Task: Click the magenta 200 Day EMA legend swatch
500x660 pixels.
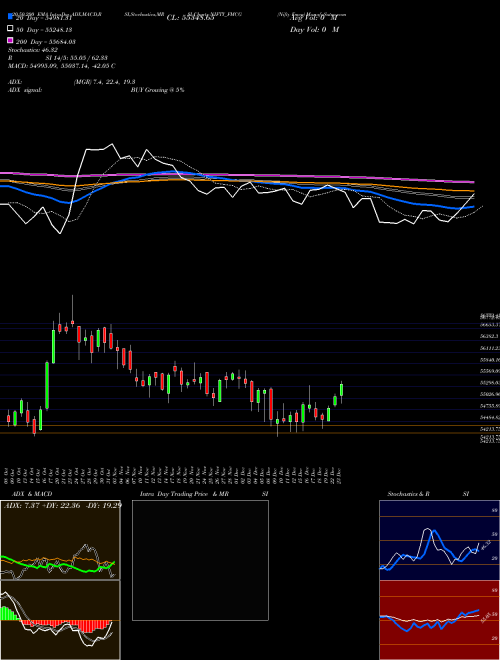Action: (x=10, y=40)
